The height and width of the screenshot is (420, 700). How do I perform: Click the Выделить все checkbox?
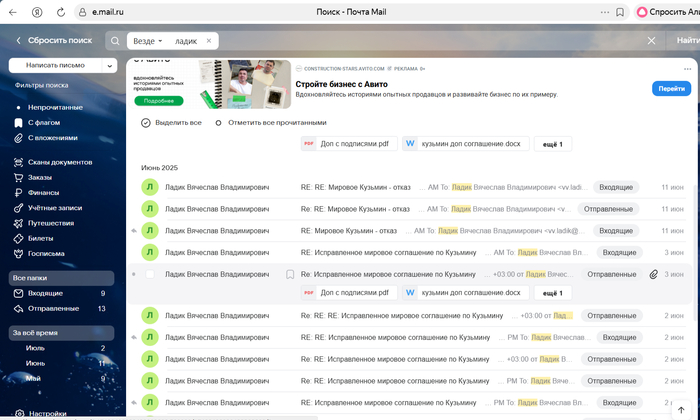(146, 123)
